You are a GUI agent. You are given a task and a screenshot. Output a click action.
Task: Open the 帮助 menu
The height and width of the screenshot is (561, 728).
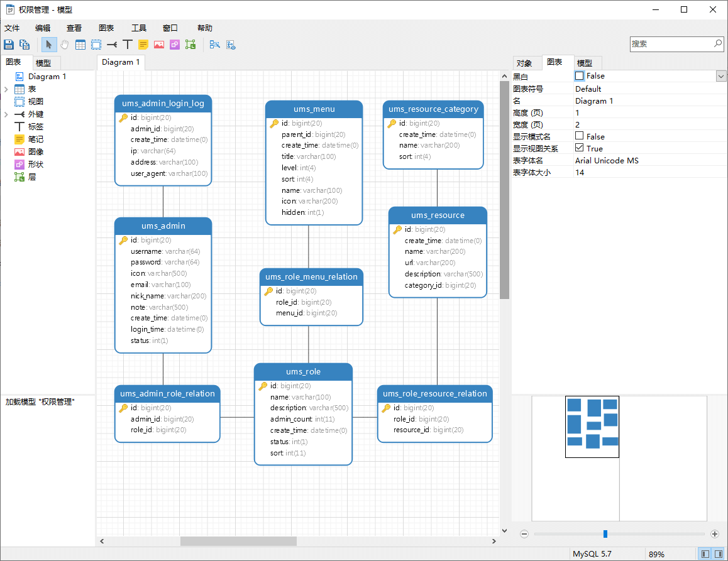205,28
